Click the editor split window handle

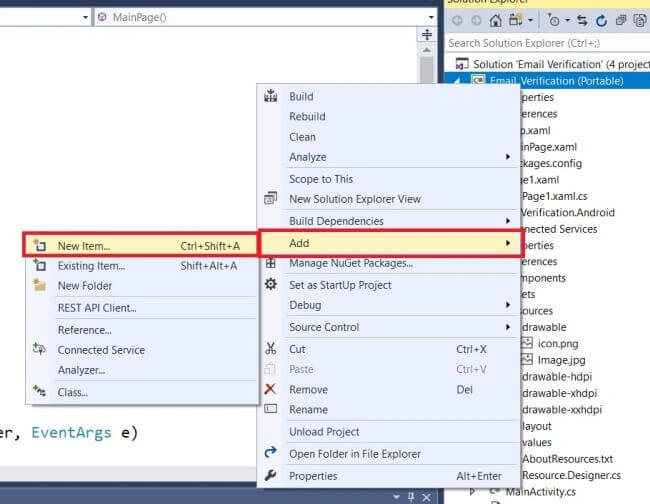(x=427, y=34)
